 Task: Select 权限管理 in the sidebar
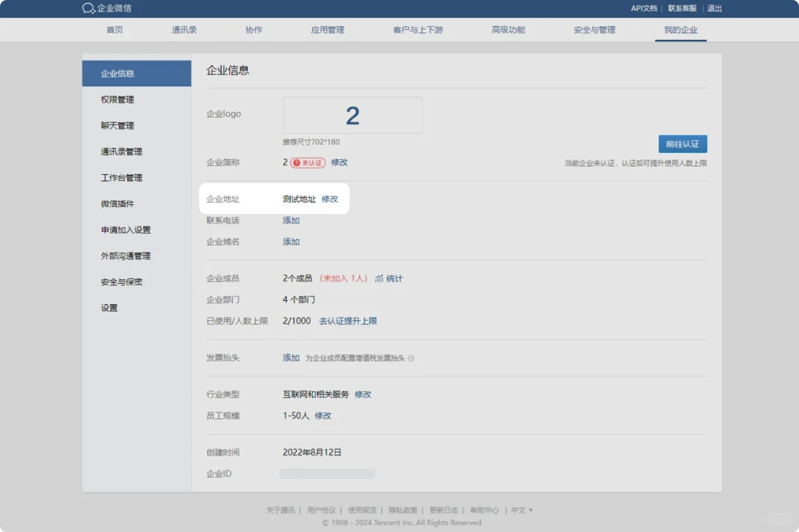click(x=117, y=100)
